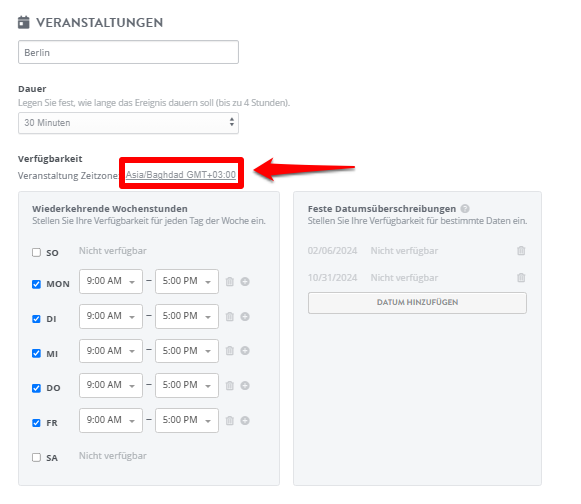Add another time slot for Monday
This screenshot has width=581, height=504.
245,282
